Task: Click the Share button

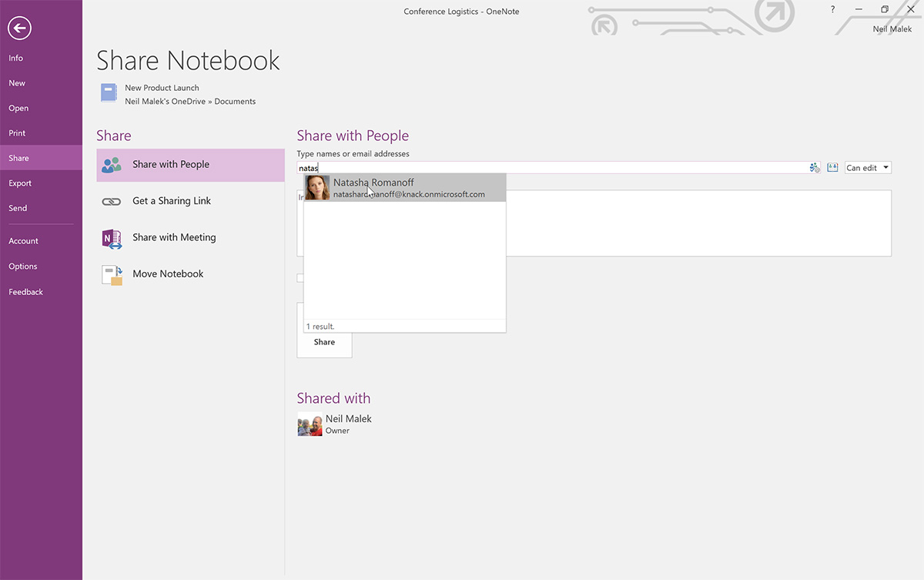Action: [323, 342]
